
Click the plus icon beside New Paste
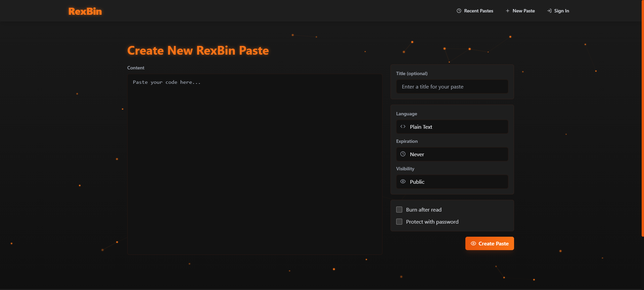[508, 11]
